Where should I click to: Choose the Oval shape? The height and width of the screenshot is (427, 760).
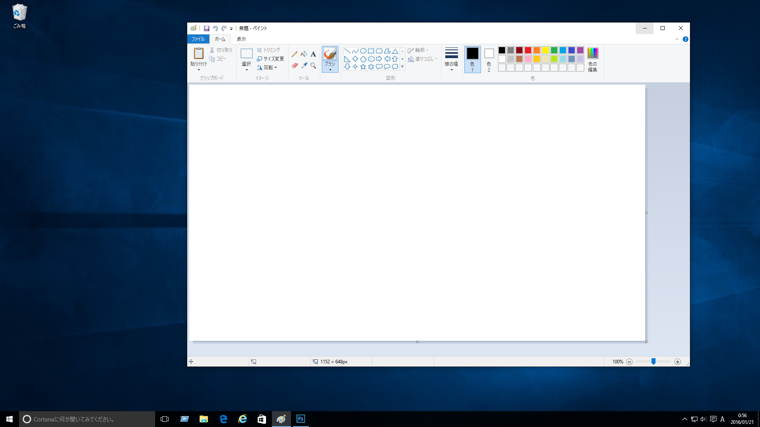pyautogui.click(x=364, y=51)
